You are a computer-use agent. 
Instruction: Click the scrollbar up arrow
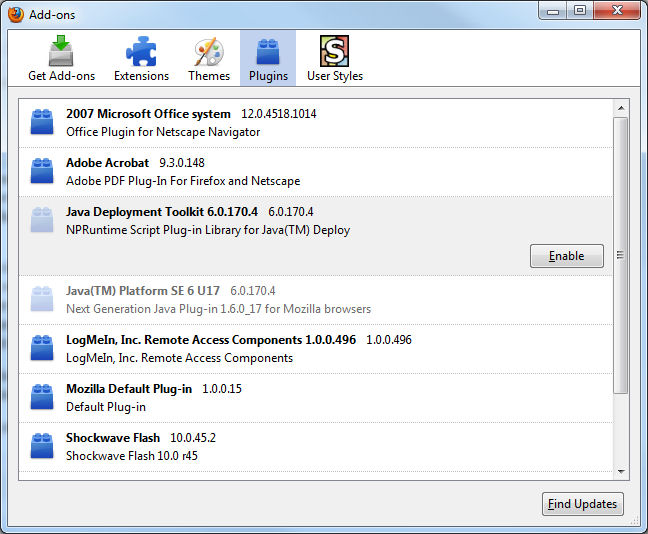[x=621, y=108]
